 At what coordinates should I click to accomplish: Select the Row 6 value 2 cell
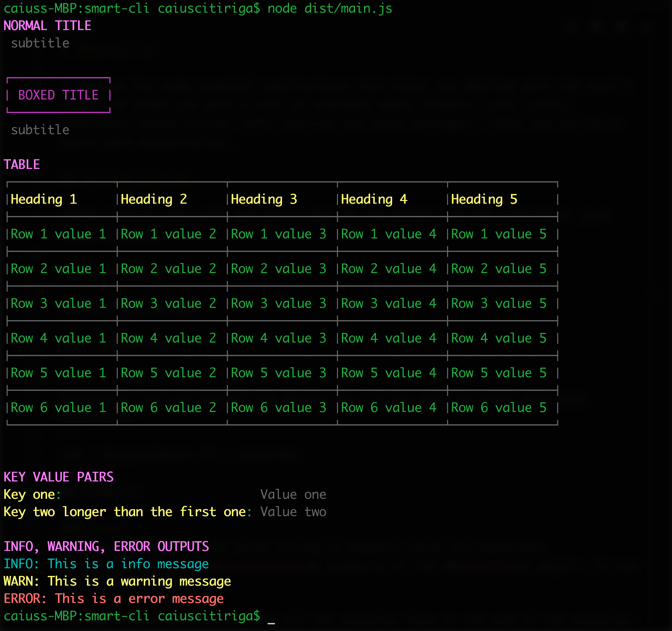169,408
